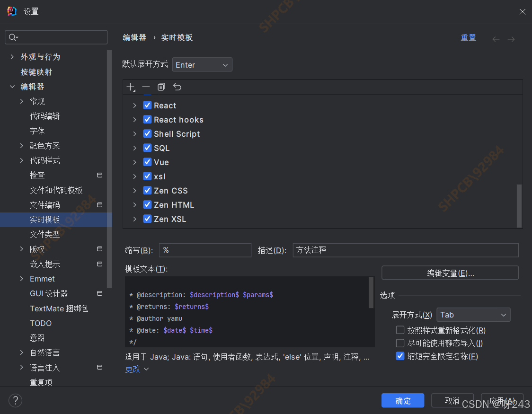Click the 缩写 abbreviation input field
The image size is (532, 414).
[204, 250]
